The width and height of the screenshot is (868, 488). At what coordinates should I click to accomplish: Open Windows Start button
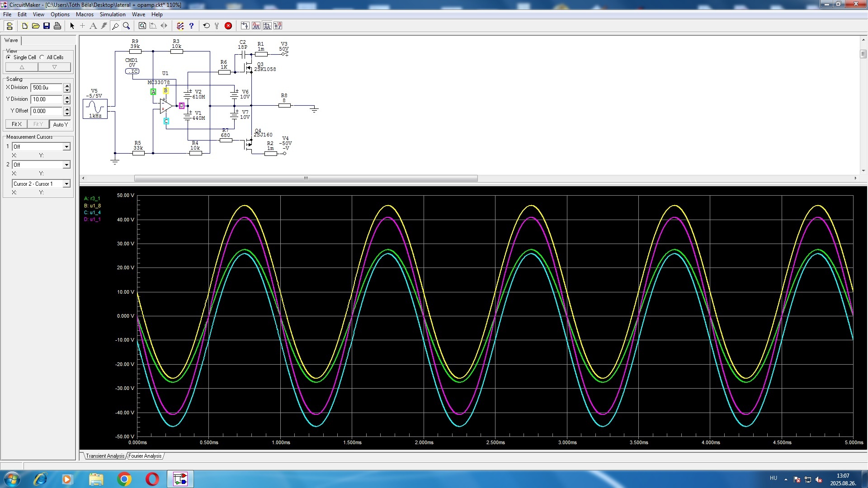coord(12,479)
